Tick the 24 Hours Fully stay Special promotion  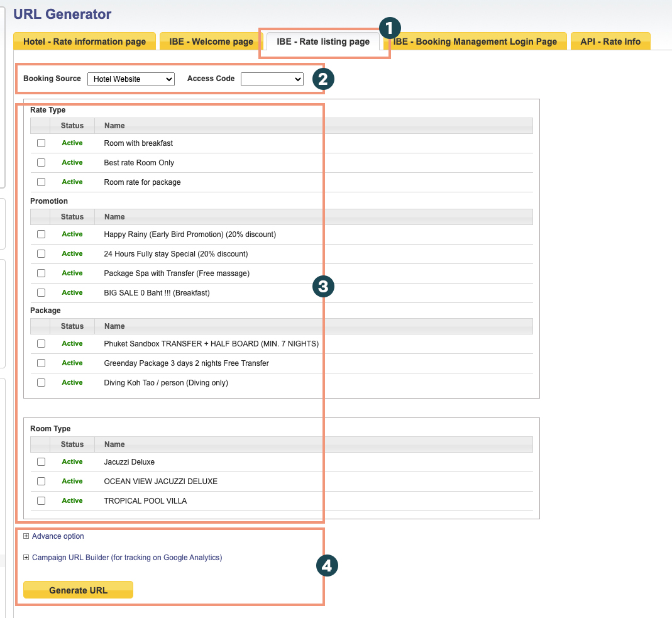click(x=41, y=253)
